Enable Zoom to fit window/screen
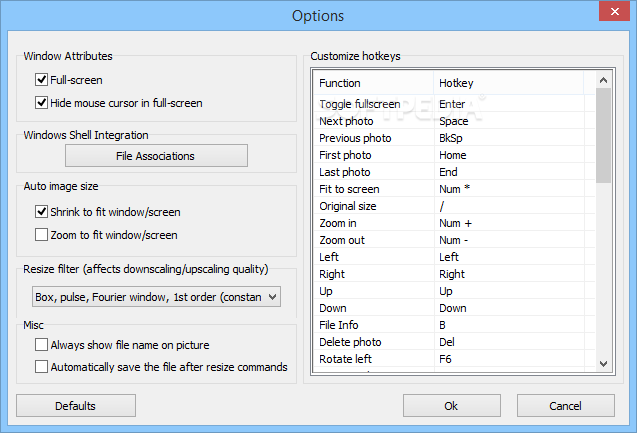Image resolution: width=637 pixels, height=433 pixels. pos(41,235)
